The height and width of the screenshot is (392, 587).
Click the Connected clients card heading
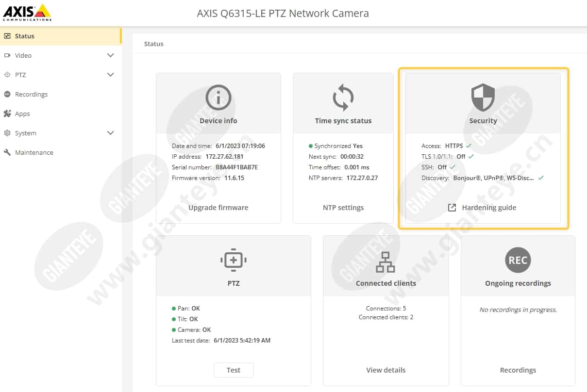pos(386,283)
